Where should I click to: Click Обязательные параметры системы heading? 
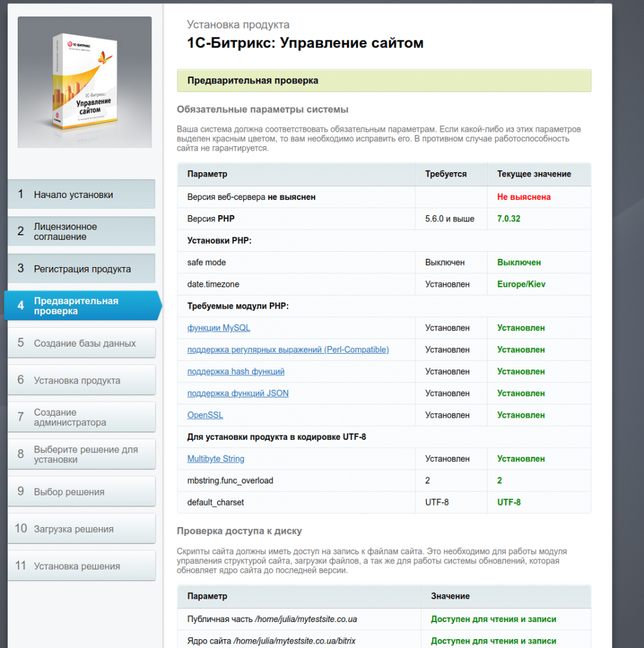click(x=263, y=109)
